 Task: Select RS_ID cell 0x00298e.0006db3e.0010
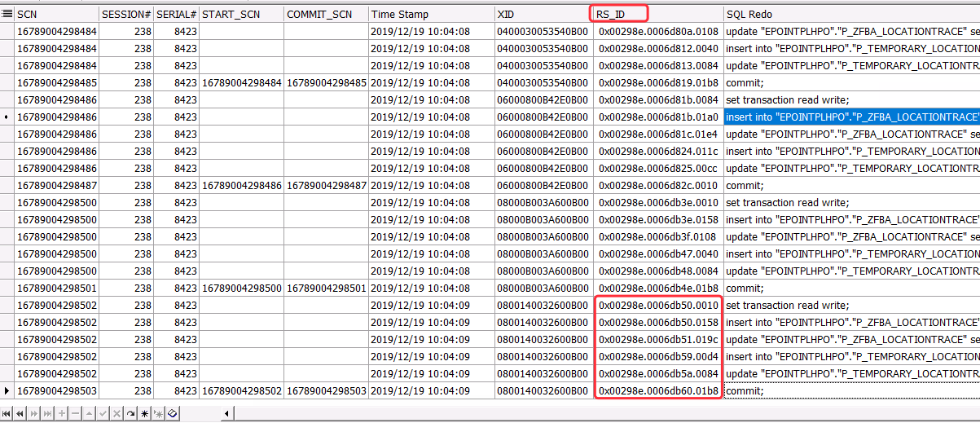[658, 202]
